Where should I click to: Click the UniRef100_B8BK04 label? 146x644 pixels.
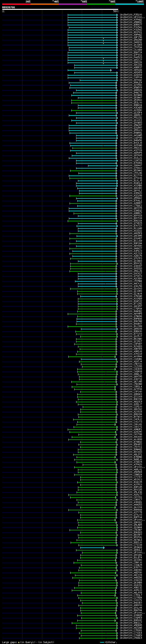131,105
